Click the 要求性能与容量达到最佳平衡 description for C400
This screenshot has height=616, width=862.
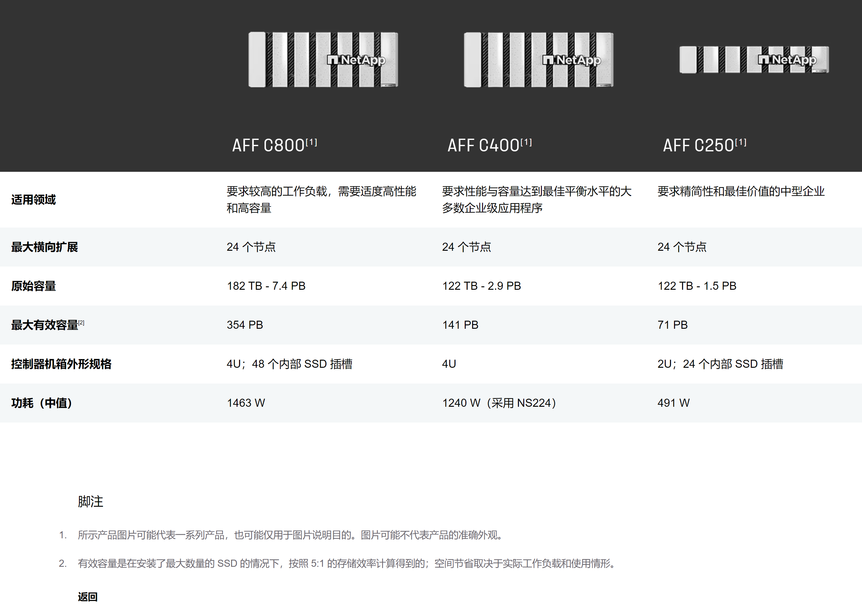[x=537, y=200]
